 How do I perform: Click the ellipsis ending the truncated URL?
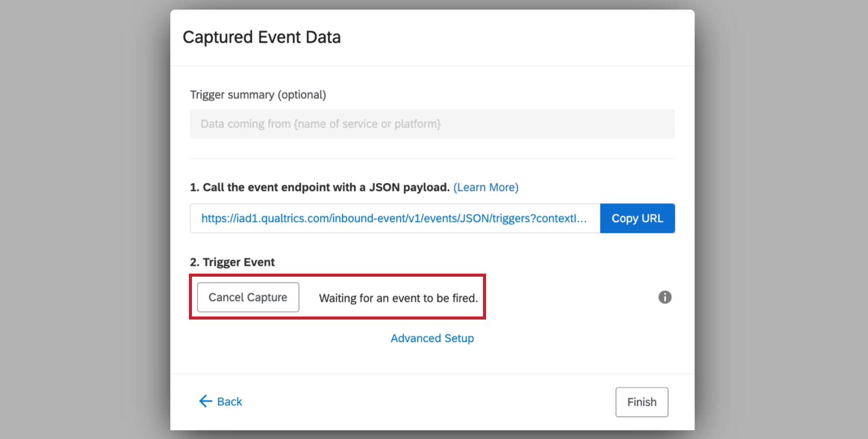pos(581,218)
